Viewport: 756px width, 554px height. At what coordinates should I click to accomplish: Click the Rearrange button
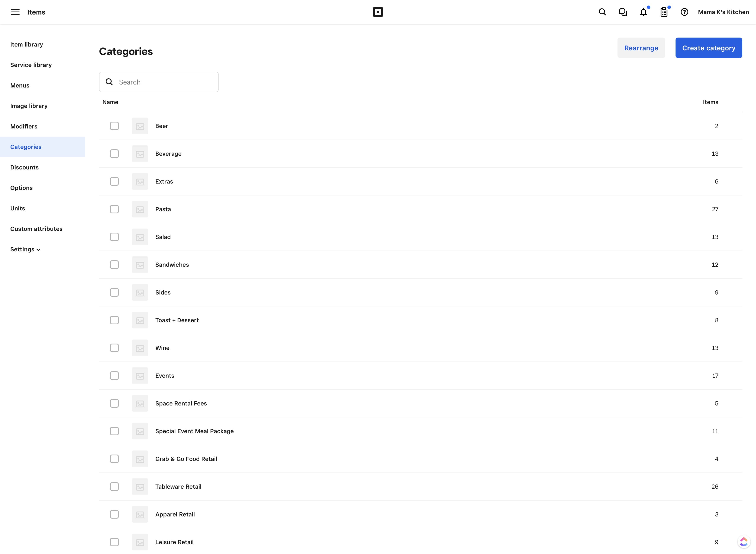[x=641, y=48]
